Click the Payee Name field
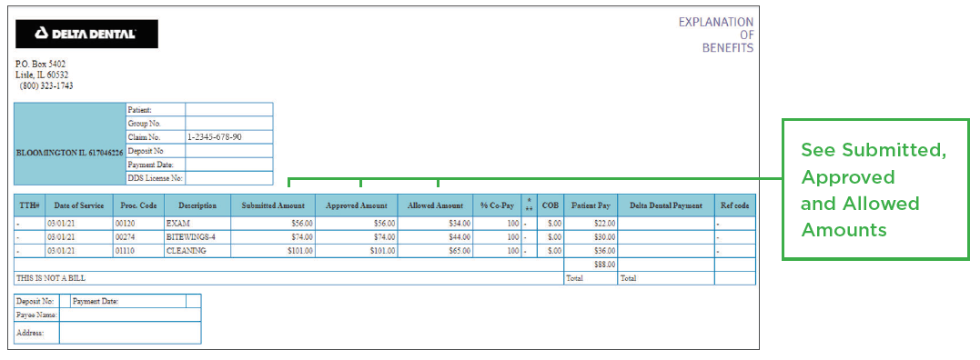The width and height of the screenshot is (980, 360). 130,315
